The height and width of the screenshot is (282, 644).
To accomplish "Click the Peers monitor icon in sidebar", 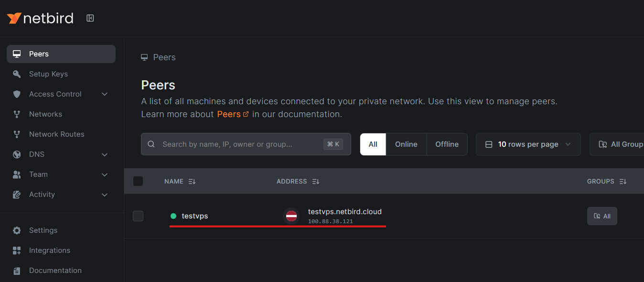I will [x=17, y=54].
